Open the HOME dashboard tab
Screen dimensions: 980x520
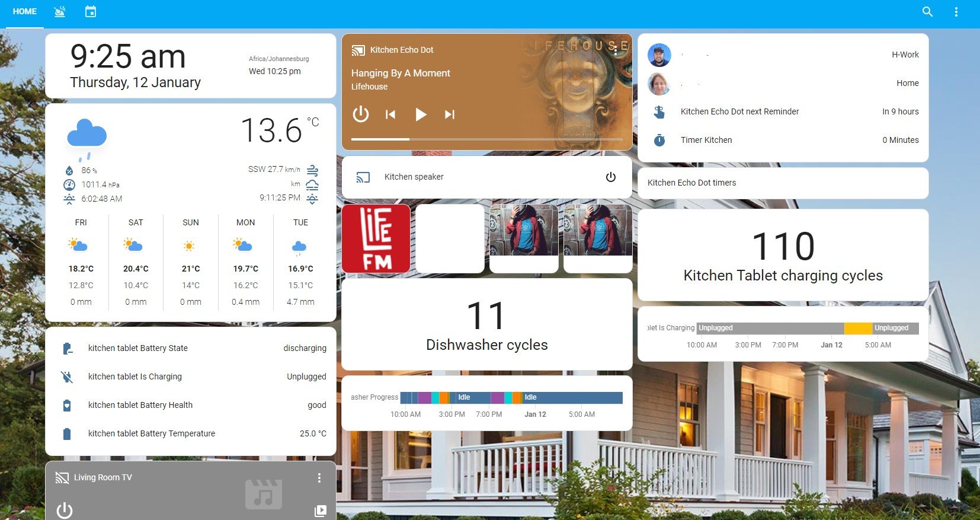tap(25, 12)
